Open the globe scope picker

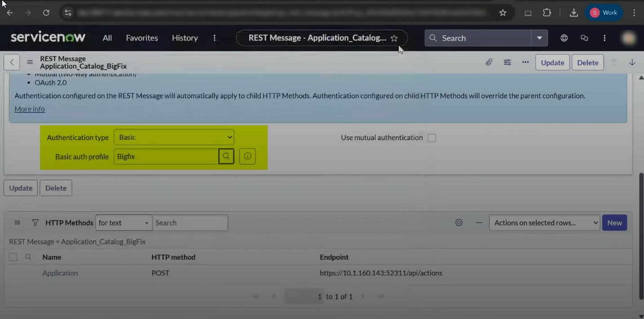point(565,38)
